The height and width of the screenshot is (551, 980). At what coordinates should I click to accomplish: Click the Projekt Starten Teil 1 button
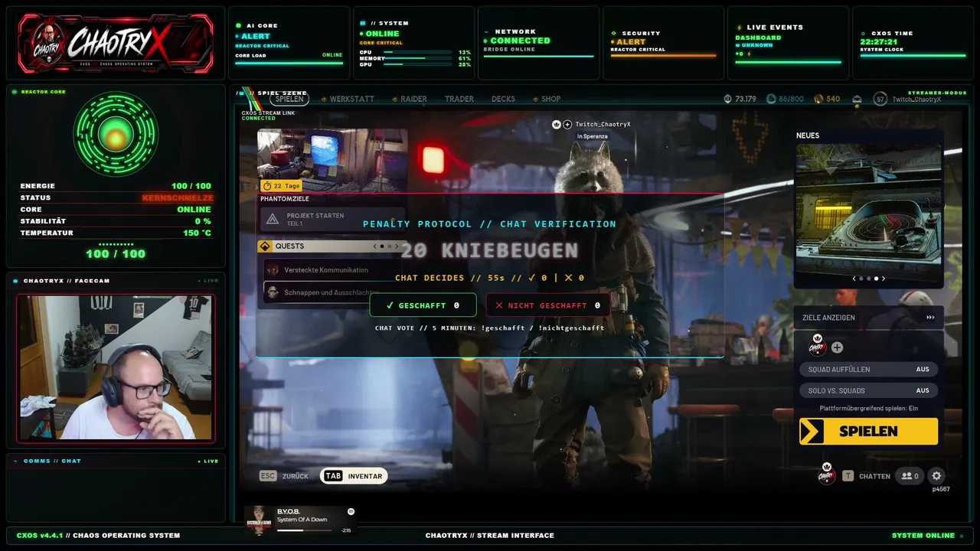332,219
